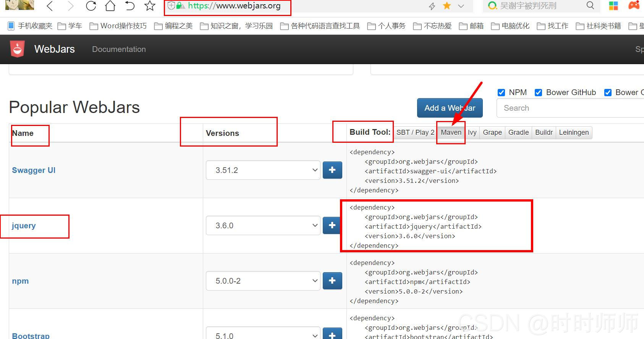Click the browser back arrow
This screenshot has height=339, width=644.
tap(50, 6)
